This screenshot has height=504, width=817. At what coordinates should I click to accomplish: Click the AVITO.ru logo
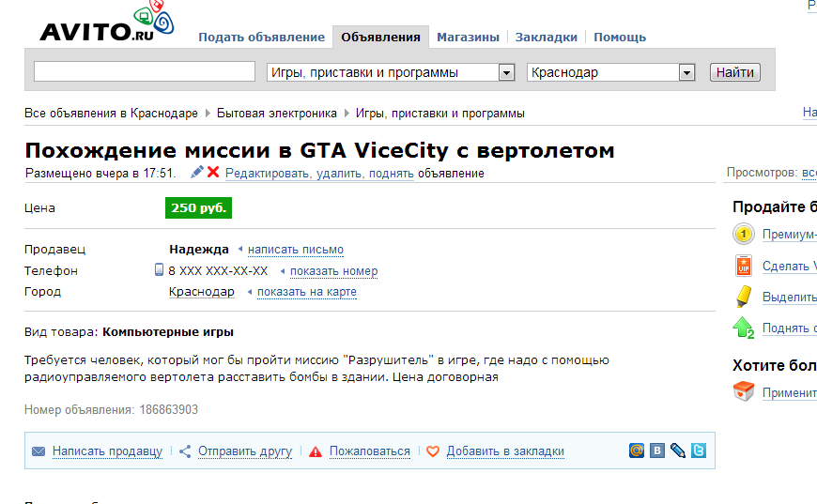click(x=107, y=22)
